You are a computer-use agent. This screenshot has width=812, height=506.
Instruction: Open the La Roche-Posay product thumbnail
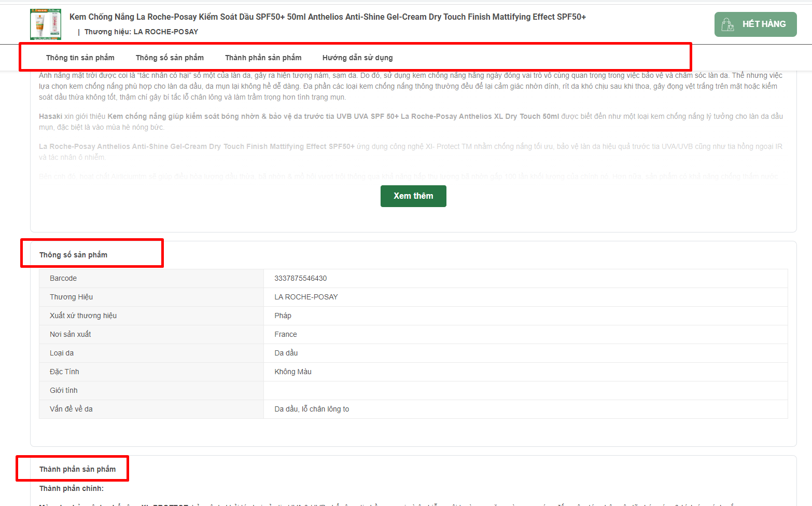[x=46, y=24]
